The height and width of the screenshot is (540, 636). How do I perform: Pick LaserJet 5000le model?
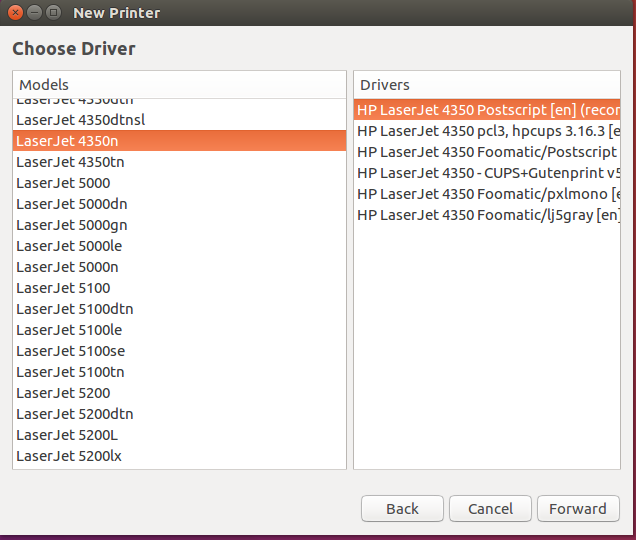[179, 246]
